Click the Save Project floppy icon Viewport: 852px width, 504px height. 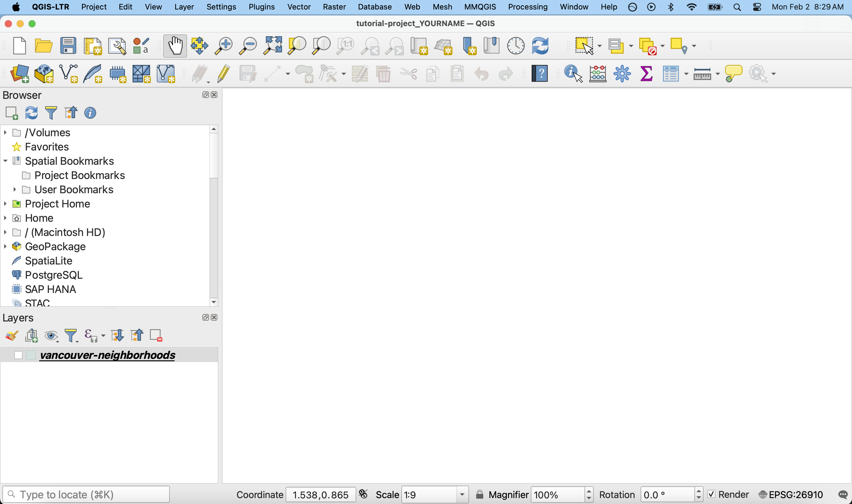(68, 46)
